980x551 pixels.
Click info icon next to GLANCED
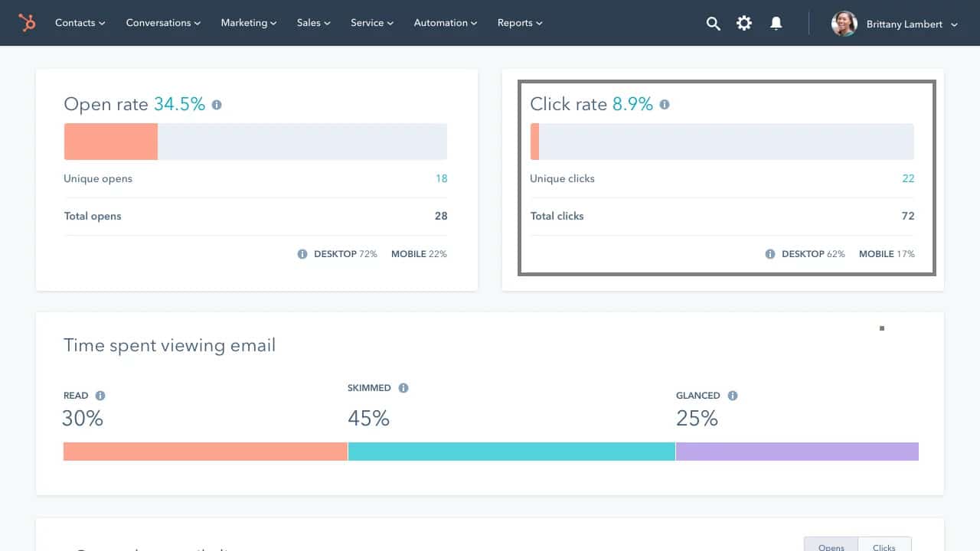coord(733,396)
